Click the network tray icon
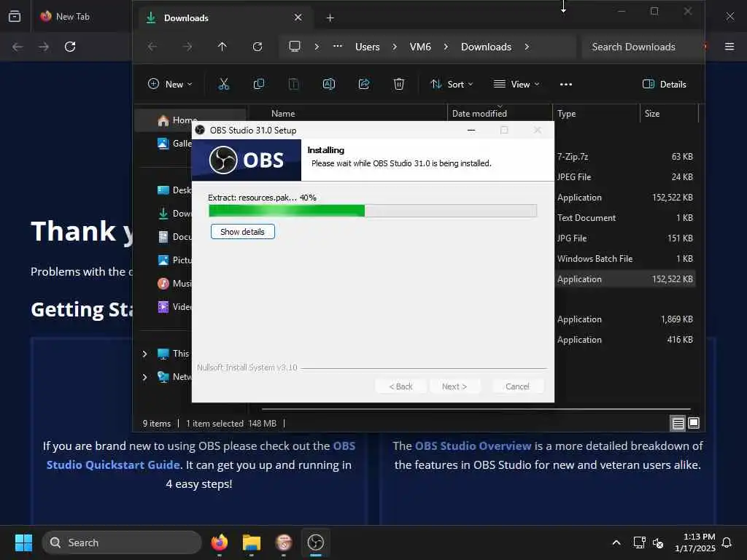The image size is (747, 560). point(639,542)
